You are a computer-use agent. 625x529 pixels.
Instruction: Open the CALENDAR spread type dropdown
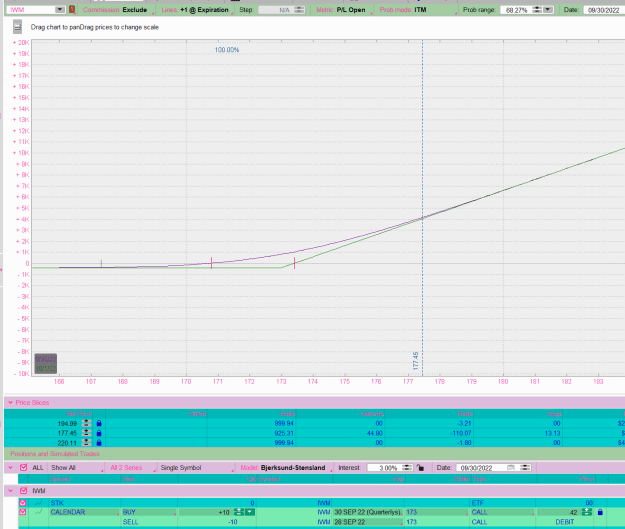[x=84, y=512]
